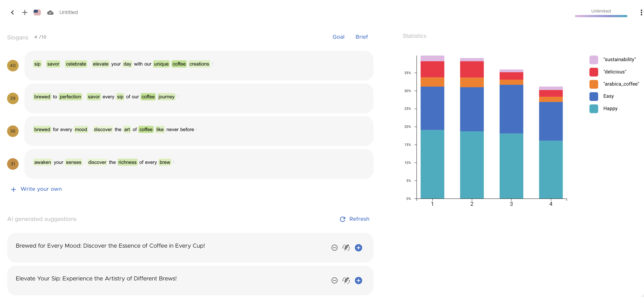
Task: Toggle the 'Easy' series in the chart legend
Action: click(594, 96)
